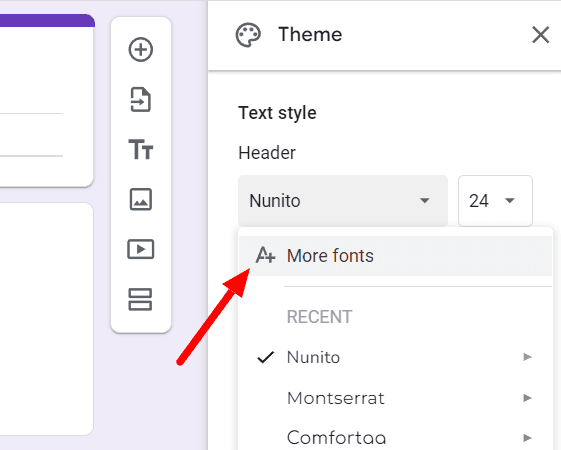561x450 pixels.
Task: Add a section using the stacked bars icon
Action: click(140, 299)
